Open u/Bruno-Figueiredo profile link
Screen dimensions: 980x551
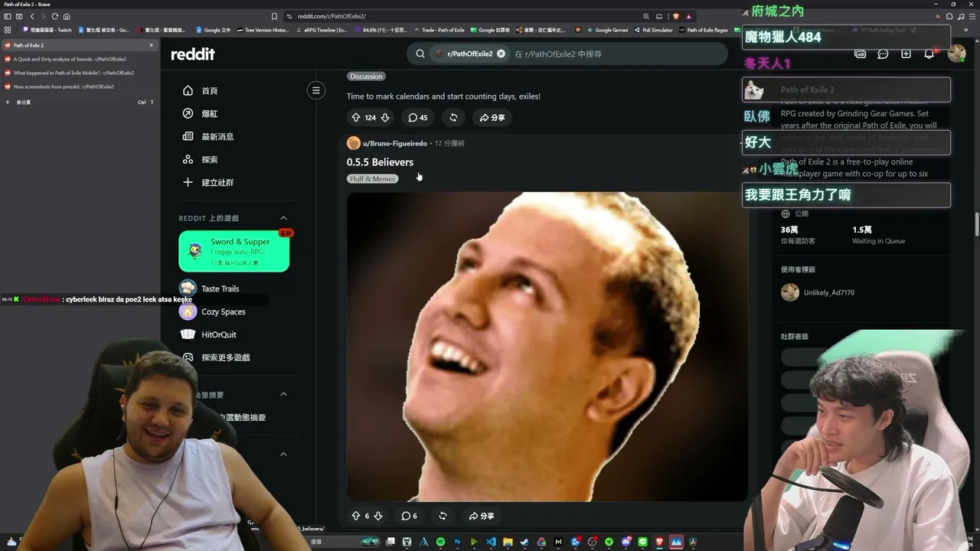point(395,143)
